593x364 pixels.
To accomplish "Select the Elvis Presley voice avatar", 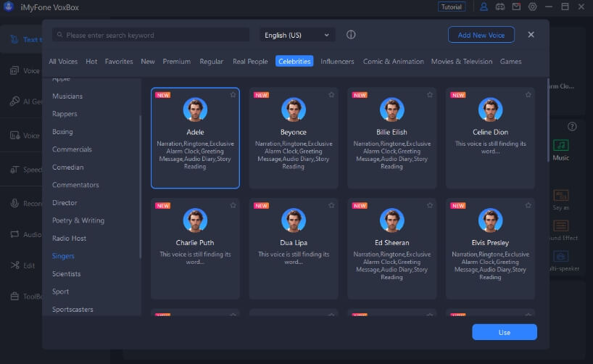I will [491, 220].
